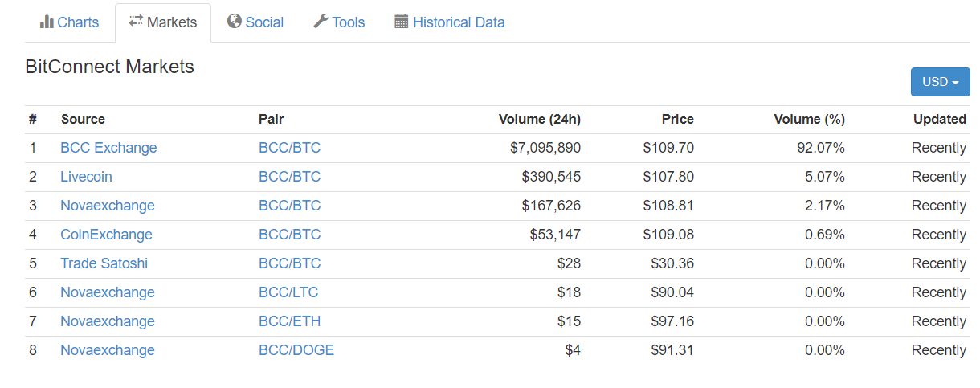Click BCC/BTC pair for Livecoin
This screenshot has height=388, width=980.
coord(289,177)
